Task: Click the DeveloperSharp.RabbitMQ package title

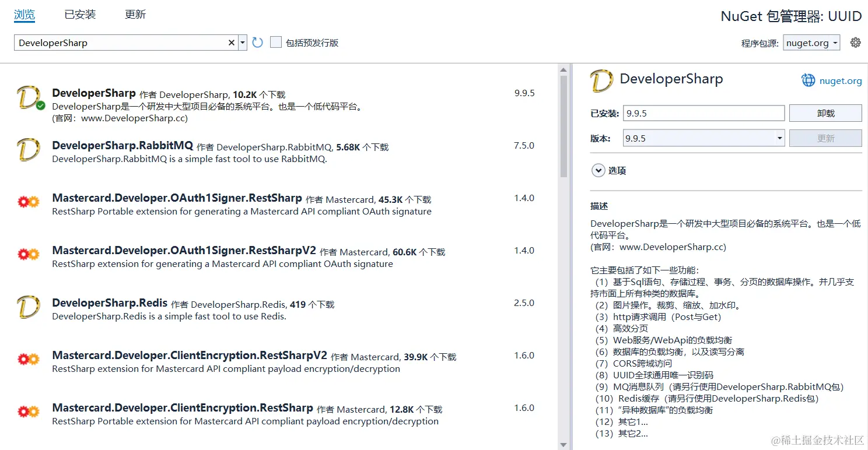Action: [x=123, y=146]
